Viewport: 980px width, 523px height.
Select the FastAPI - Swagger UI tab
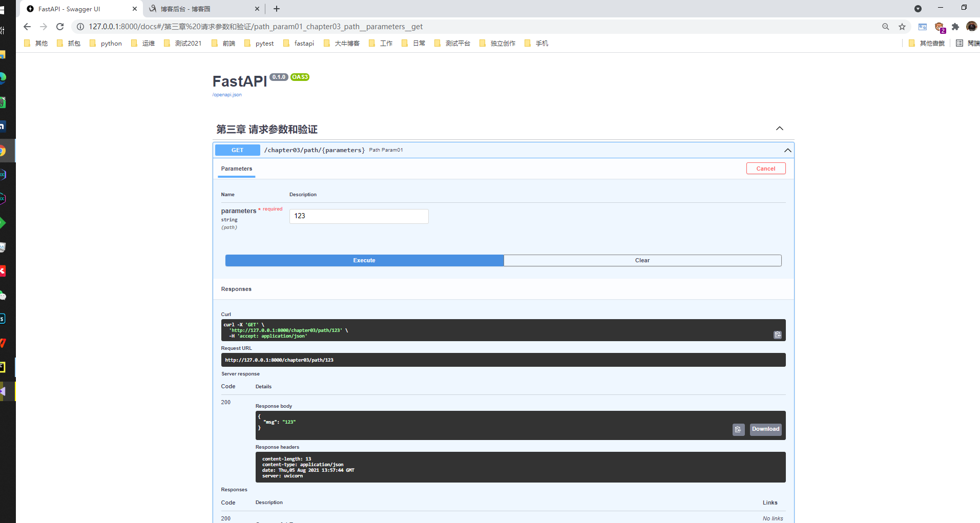[x=82, y=9]
